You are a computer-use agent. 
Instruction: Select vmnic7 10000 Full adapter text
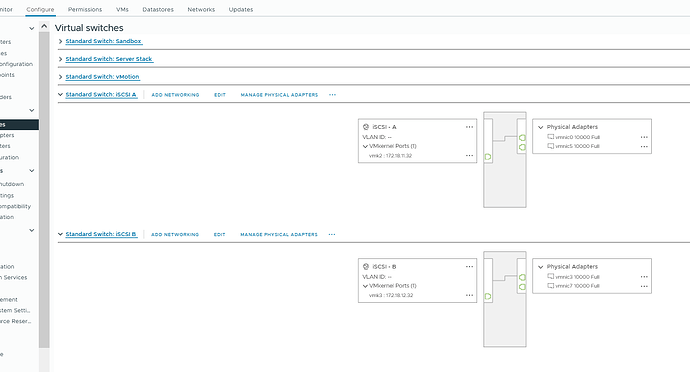click(577, 286)
